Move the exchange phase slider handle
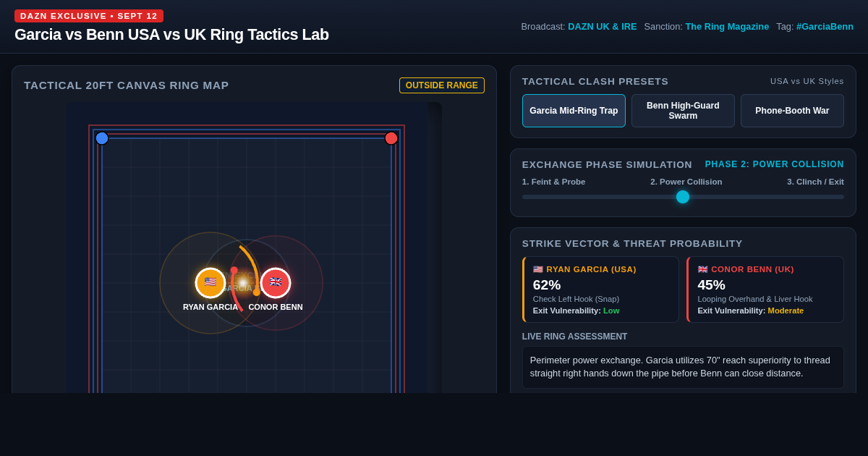868x456 pixels. click(x=683, y=197)
